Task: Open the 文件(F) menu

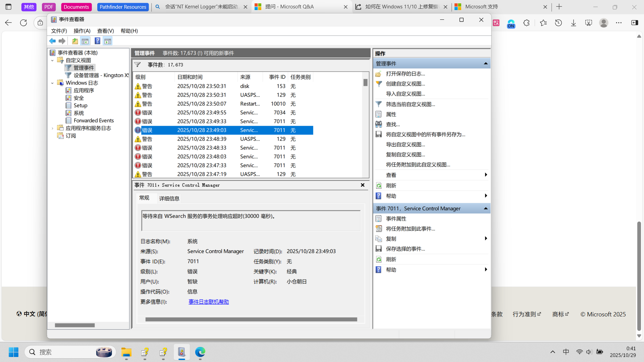Action: click(x=59, y=31)
